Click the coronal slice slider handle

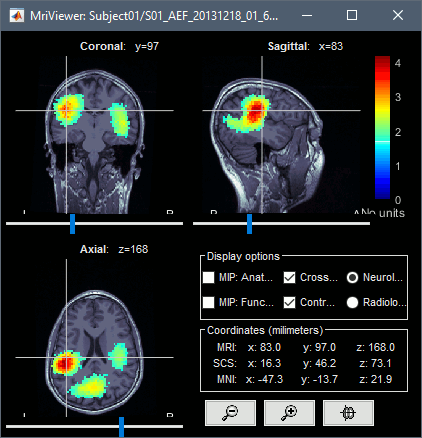pos(72,224)
